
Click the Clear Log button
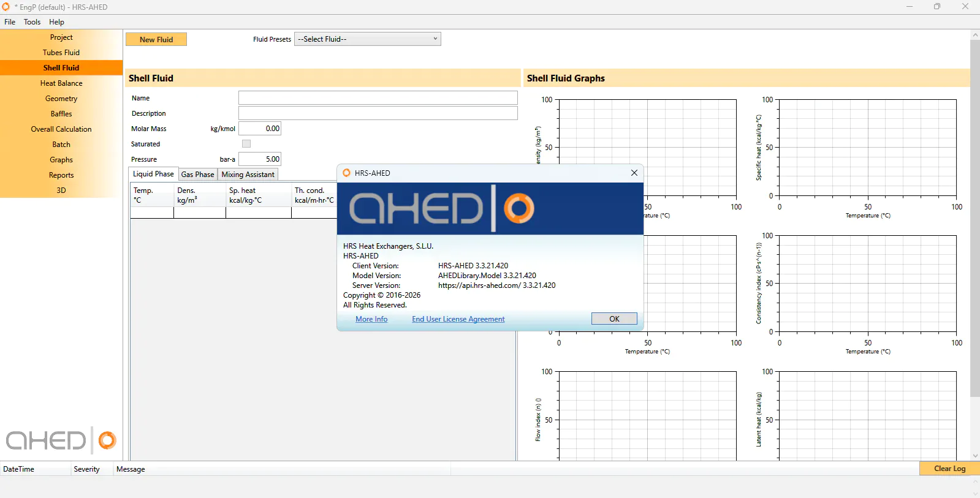[949, 469]
